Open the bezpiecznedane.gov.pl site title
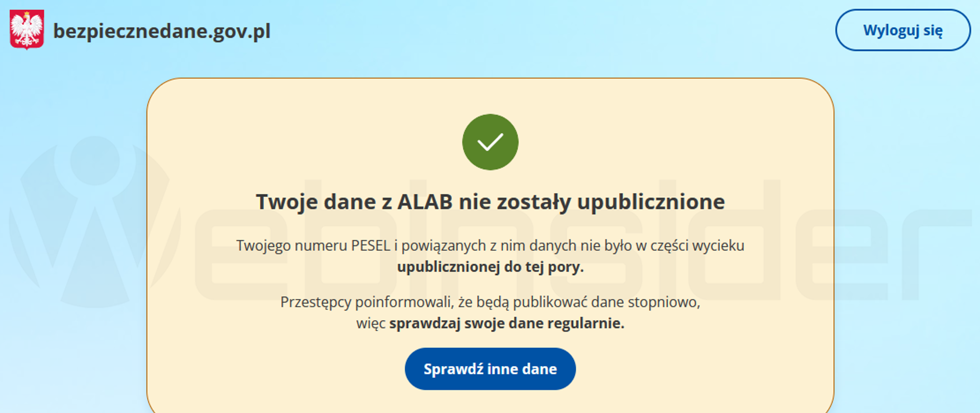980x413 pixels. tap(162, 31)
